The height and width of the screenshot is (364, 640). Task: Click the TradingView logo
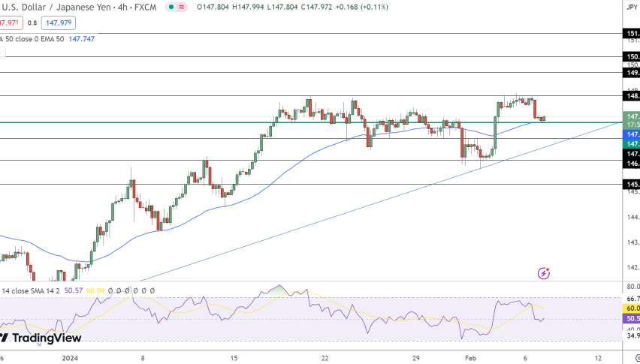click(41, 338)
